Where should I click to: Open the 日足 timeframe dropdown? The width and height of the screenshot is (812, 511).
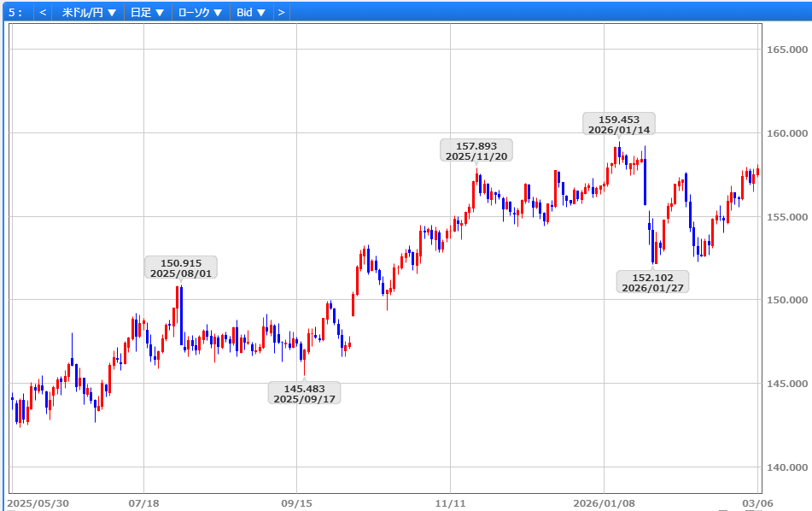pos(147,13)
